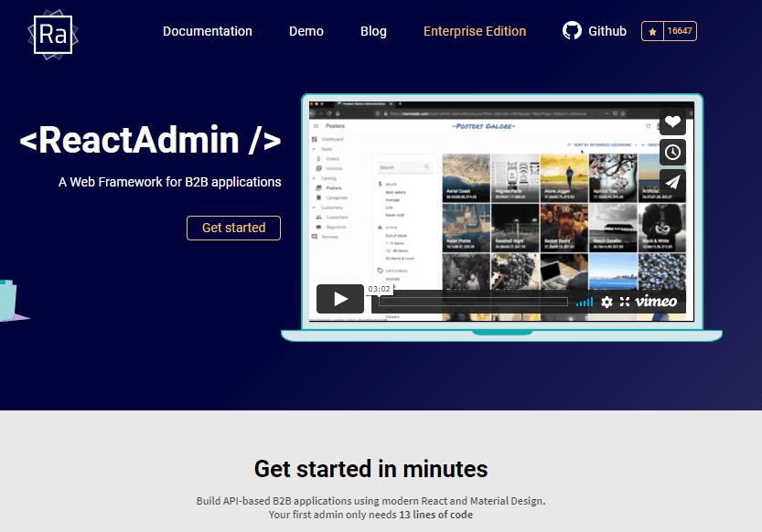Click the volume bars in the player
762x532 pixels.
tap(585, 300)
